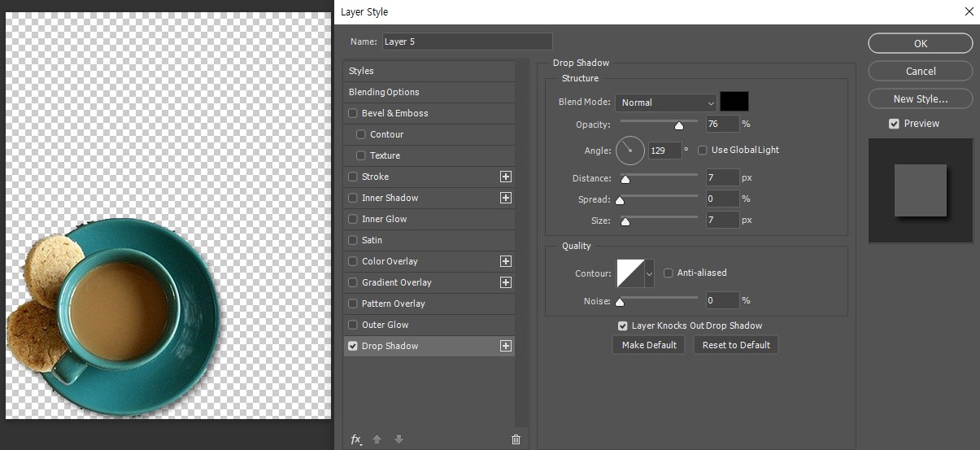This screenshot has height=450, width=980.
Task: Enable the Inner Glow checkbox
Action: tap(353, 219)
